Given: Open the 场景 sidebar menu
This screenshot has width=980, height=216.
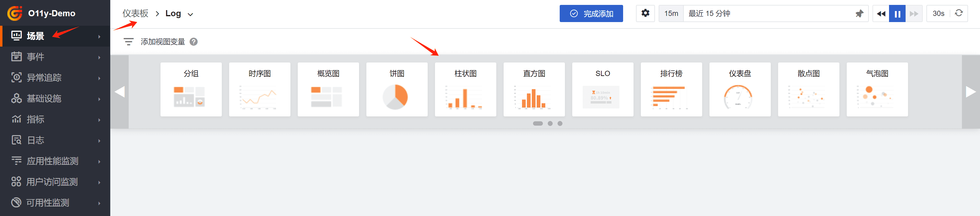Looking at the screenshot, I should click(55, 36).
